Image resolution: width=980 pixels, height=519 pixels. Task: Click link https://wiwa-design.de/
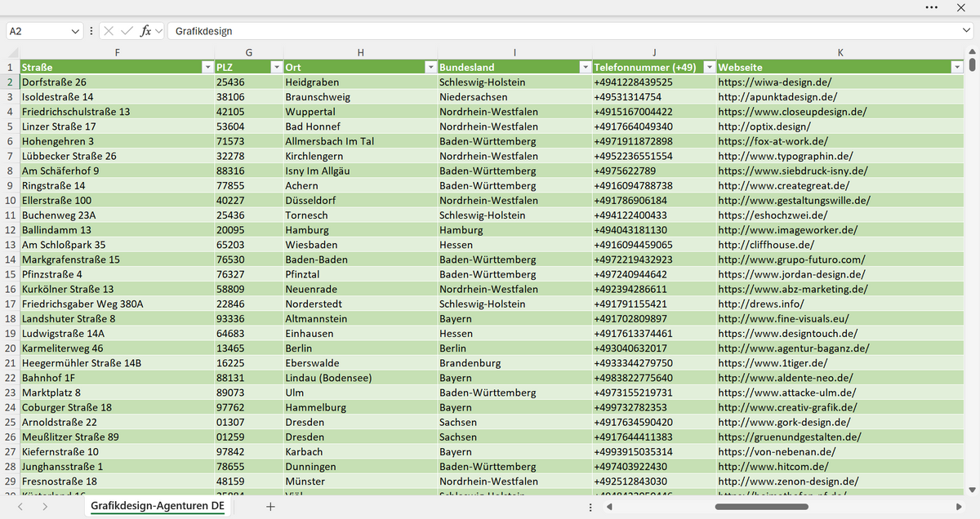point(774,82)
